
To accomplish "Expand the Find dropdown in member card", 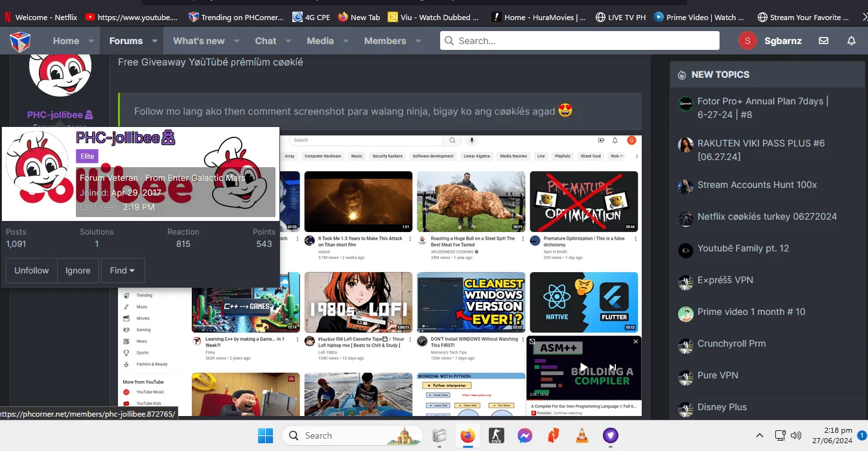I will click(x=123, y=270).
